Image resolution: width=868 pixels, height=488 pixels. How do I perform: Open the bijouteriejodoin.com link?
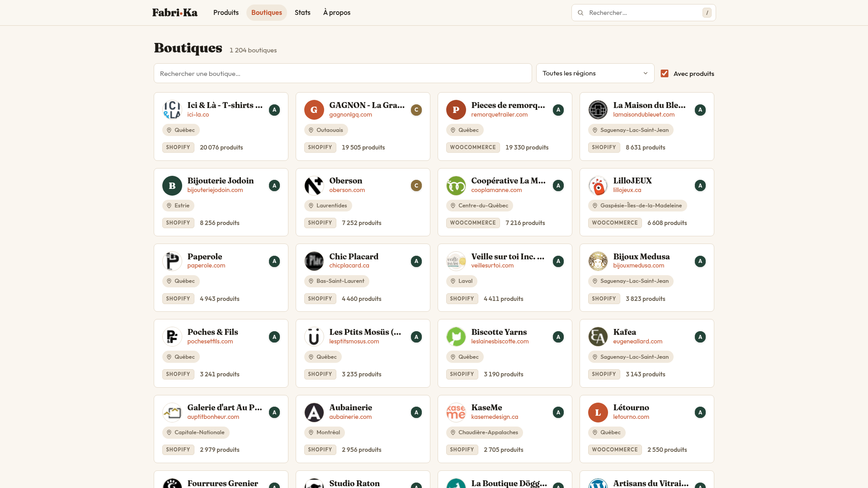[215, 190]
